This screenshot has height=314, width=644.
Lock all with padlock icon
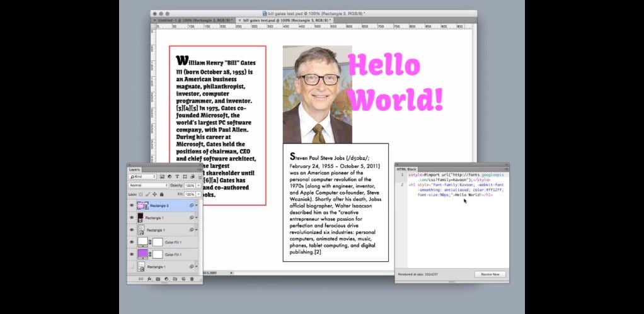(x=162, y=194)
